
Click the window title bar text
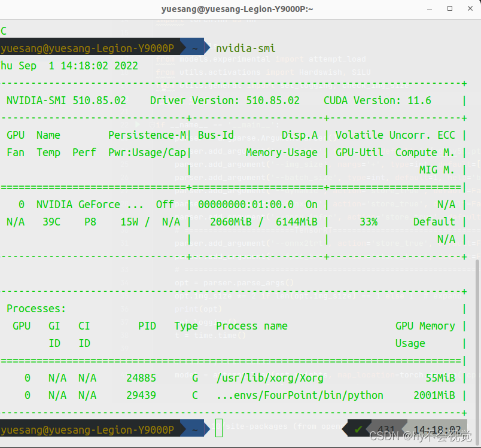pyautogui.click(x=237, y=8)
